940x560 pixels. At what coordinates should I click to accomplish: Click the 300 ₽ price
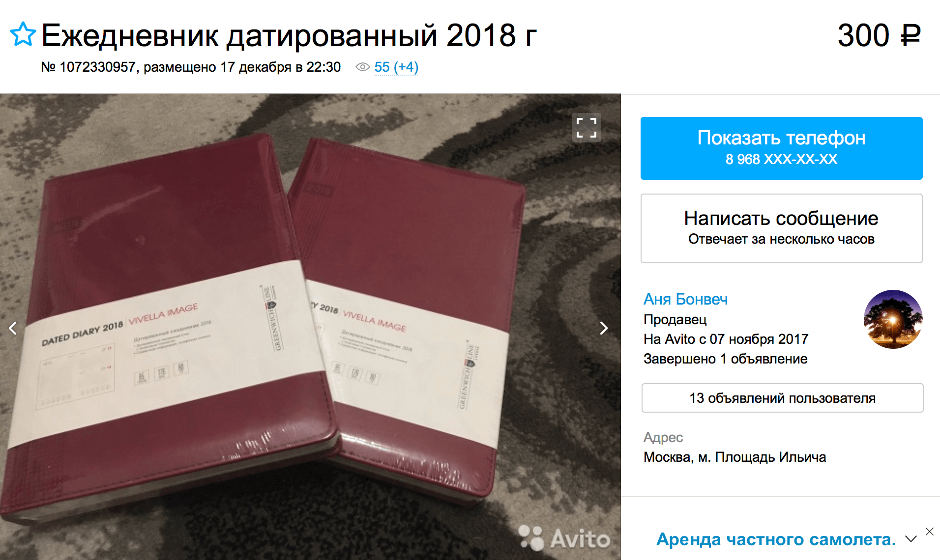(879, 35)
